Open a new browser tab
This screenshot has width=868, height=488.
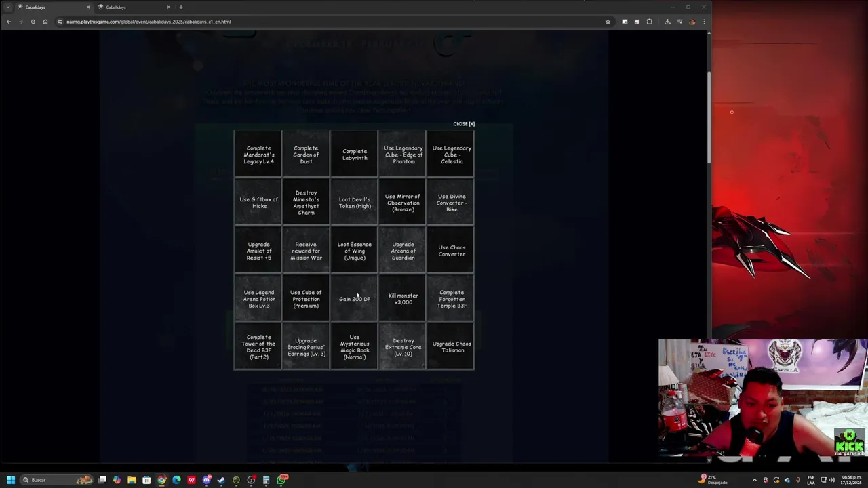(180, 7)
